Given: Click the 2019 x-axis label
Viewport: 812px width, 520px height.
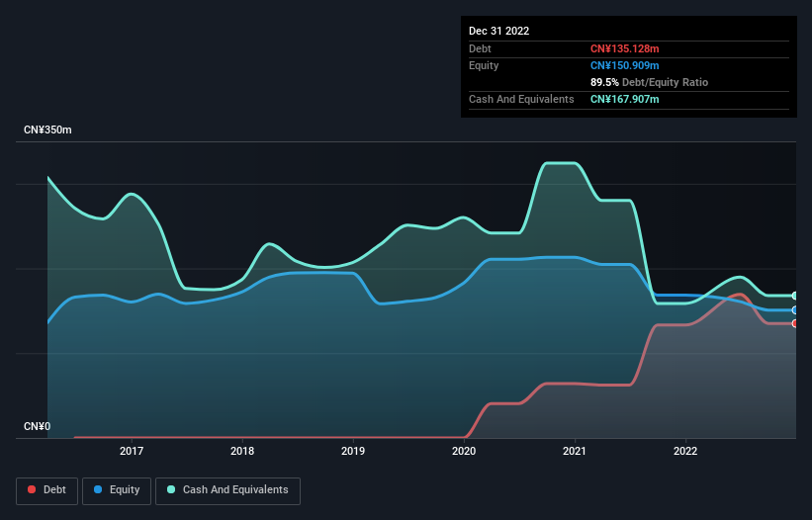Looking at the screenshot, I should click(x=353, y=451).
